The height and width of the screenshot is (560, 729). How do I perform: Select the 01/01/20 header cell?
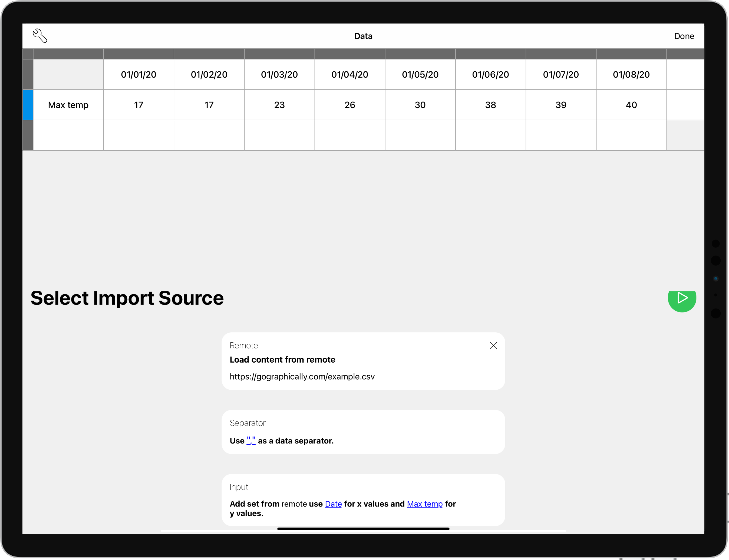pyautogui.click(x=139, y=74)
